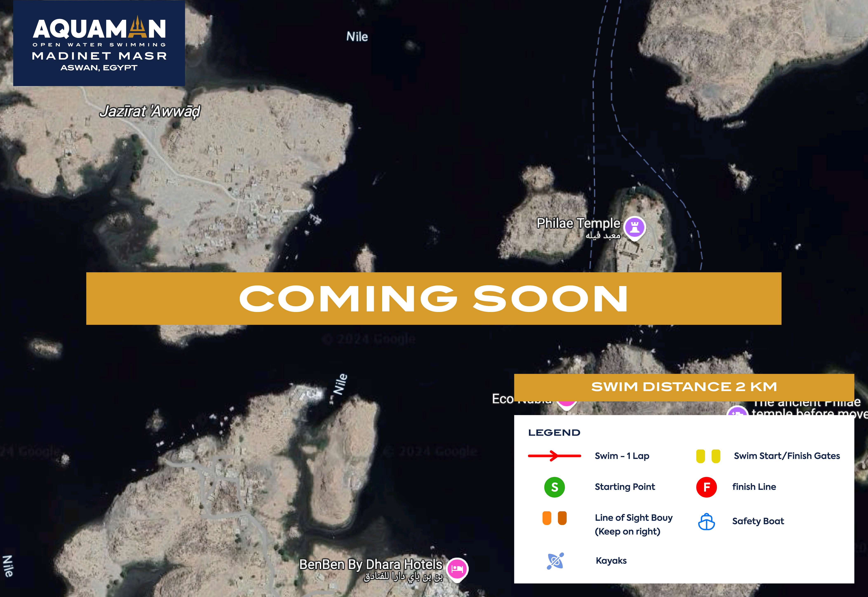Click the orange line of sight buoy icon
The height and width of the screenshot is (597, 868).
pyautogui.click(x=554, y=518)
